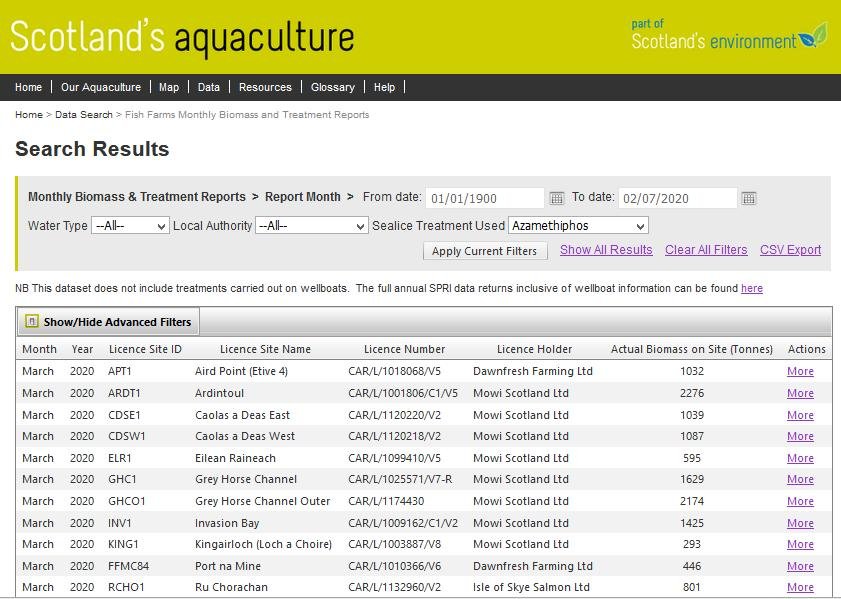
Task: Click the Show/Hide Advanced Filters icon
Action: pyautogui.click(x=32, y=322)
